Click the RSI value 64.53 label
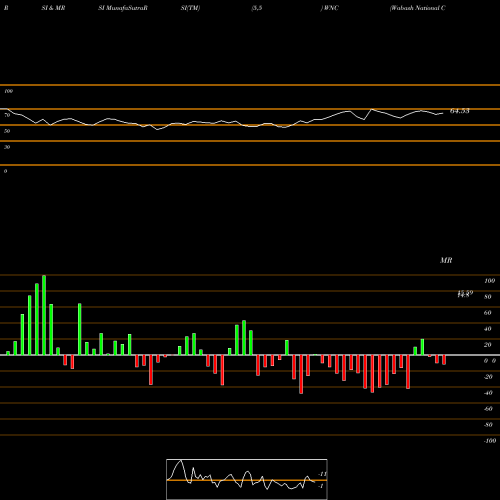 pyautogui.click(x=460, y=111)
